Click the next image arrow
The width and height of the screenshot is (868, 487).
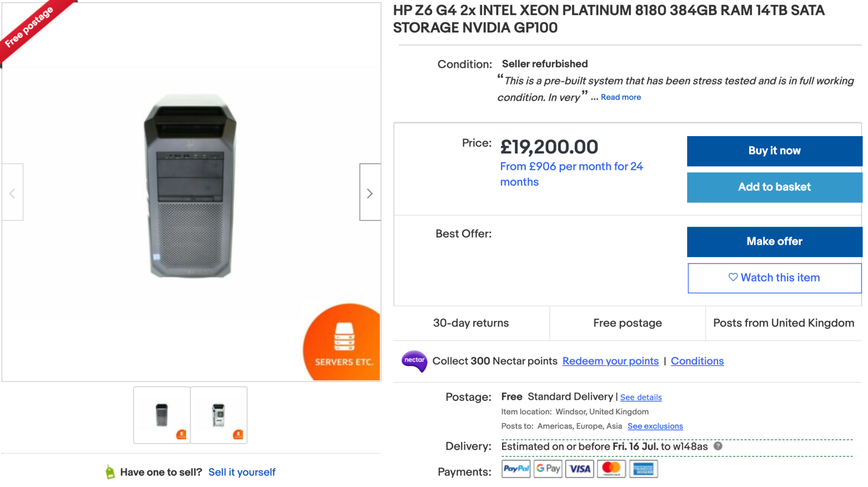point(370,193)
